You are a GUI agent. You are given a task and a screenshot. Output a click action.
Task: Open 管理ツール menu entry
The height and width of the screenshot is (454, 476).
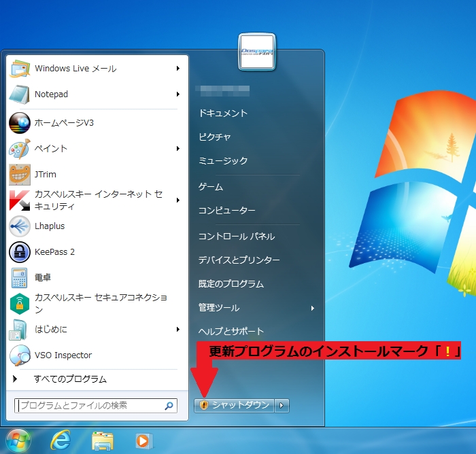pos(219,308)
